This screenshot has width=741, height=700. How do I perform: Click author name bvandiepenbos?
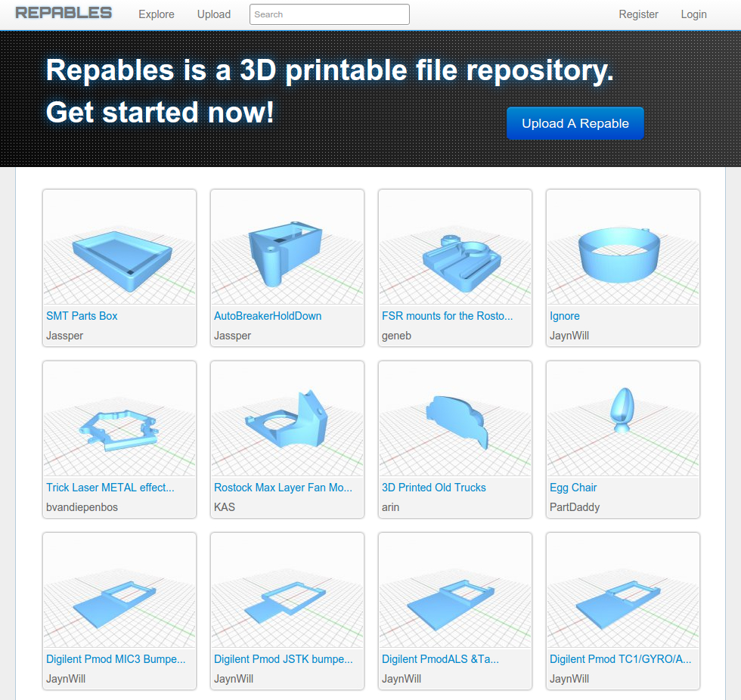82,507
